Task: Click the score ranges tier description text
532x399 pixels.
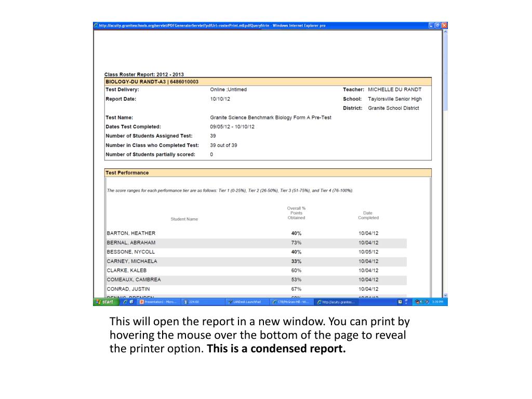Action: point(230,190)
